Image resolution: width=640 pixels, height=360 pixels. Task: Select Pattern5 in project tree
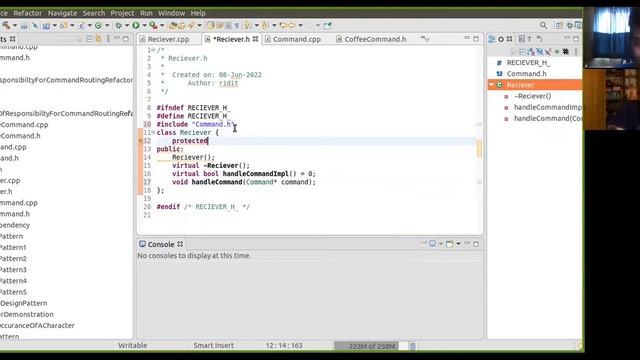[x=13, y=292]
